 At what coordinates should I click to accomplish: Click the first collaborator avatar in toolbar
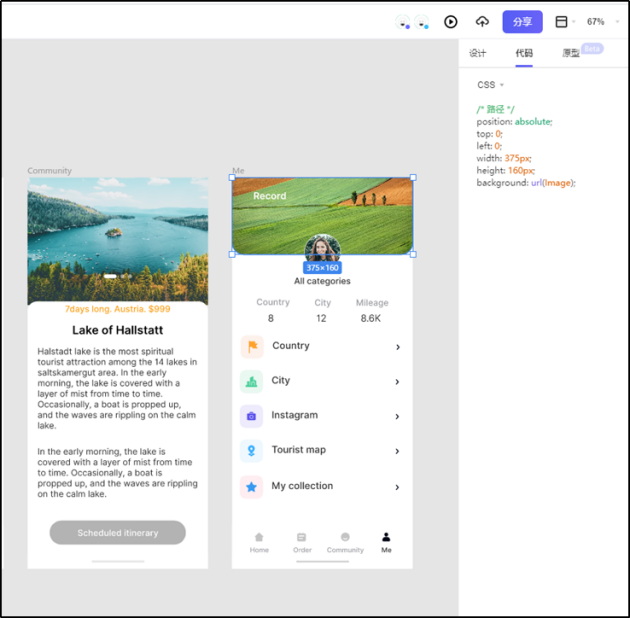coord(403,22)
